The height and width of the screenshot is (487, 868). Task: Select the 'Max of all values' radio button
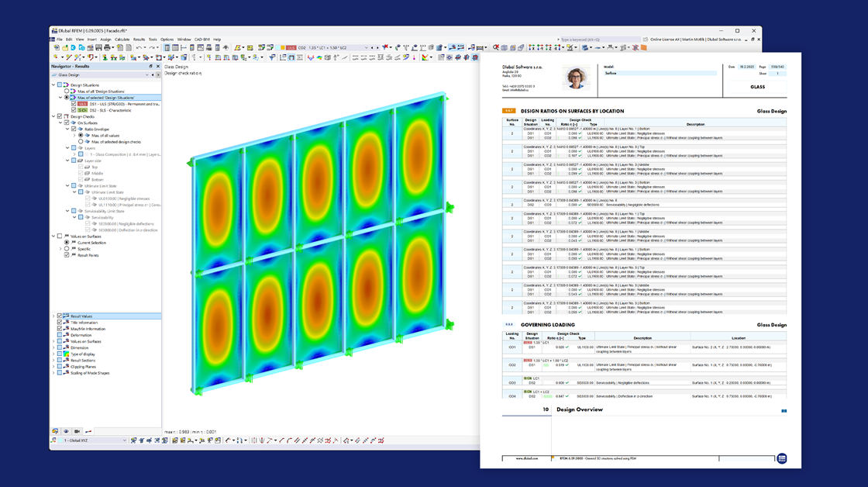pos(81,136)
